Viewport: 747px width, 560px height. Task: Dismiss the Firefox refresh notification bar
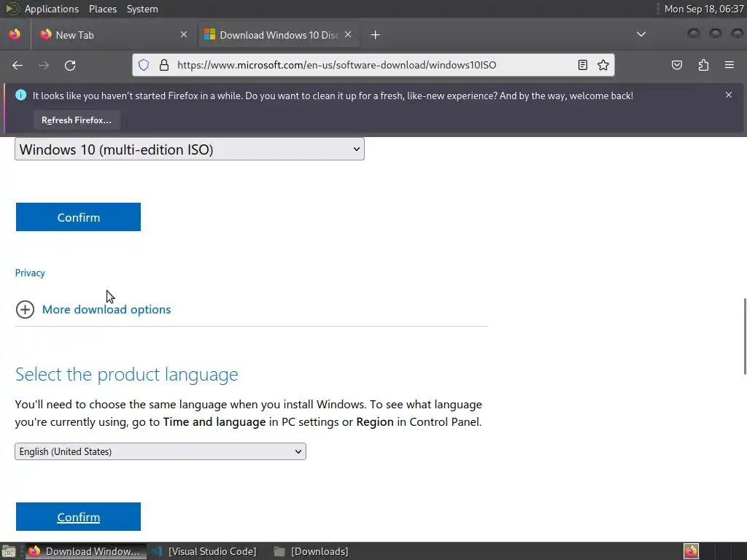pyautogui.click(x=729, y=95)
